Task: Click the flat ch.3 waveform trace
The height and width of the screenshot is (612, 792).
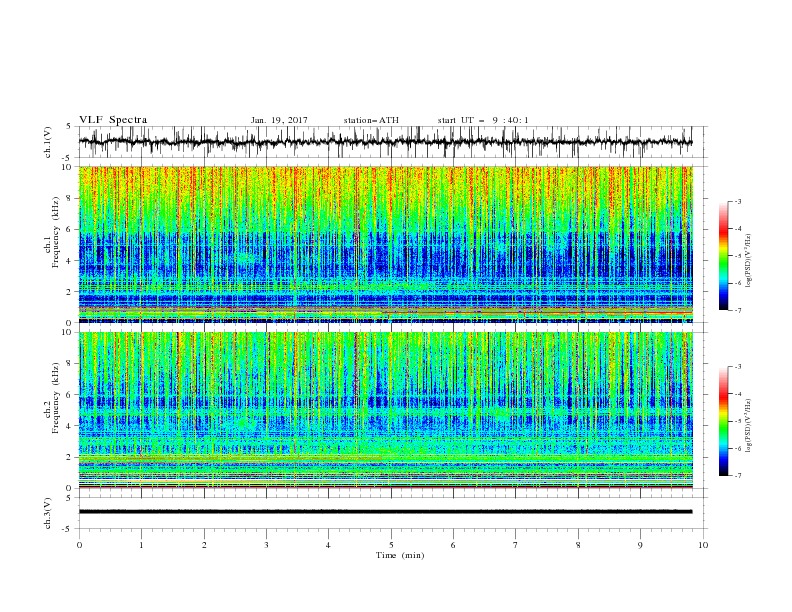Action: [385, 512]
